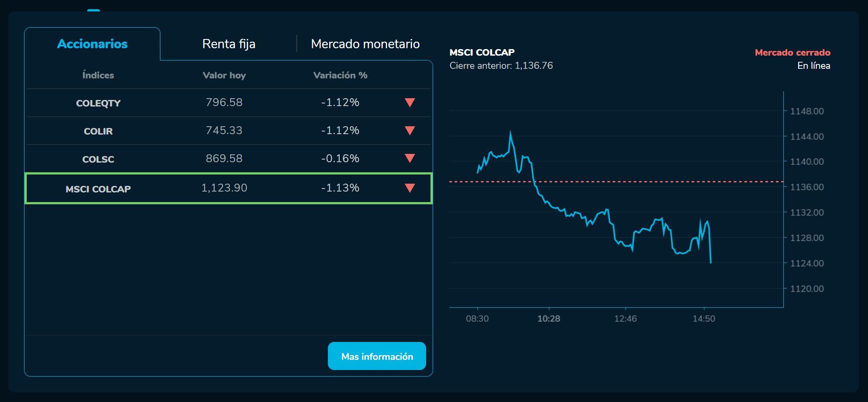The width and height of the screenshot is (868, 402).
Task: Click the Mercado cerrado status label
Action: point(792,53)
